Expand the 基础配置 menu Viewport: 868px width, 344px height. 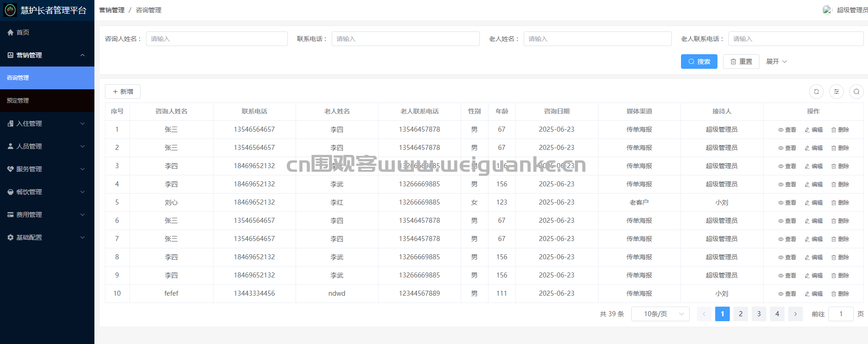(x=47, y=237)
